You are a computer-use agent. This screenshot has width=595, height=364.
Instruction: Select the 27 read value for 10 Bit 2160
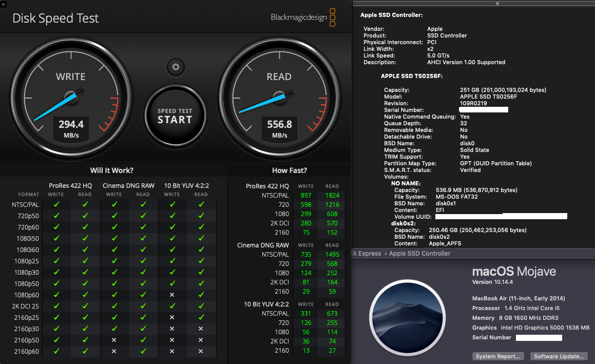pyautogui.click(x=332, y=351)
